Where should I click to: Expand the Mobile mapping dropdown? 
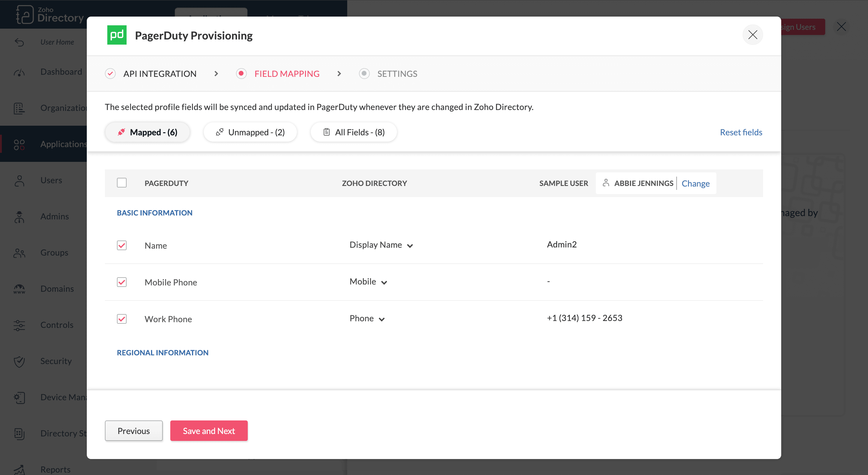(x=368, y=282)
